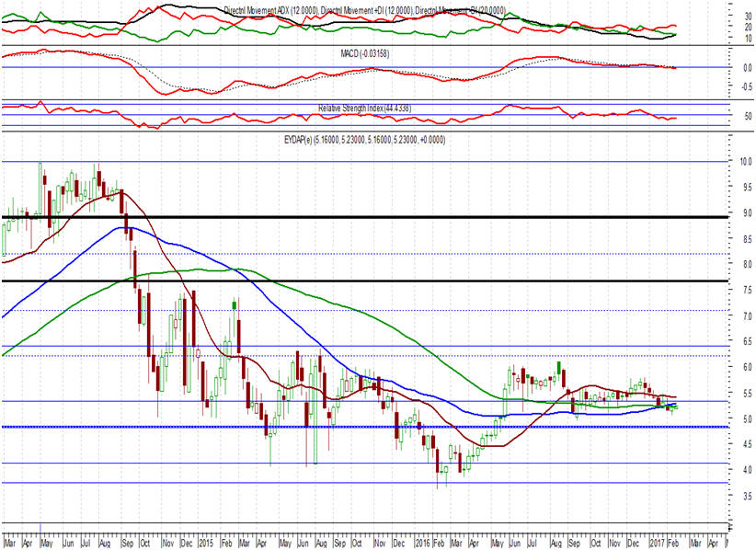The height and width of the screenshot is (550, 756).
Task: Click the 4.0 price axis label
Action: (x=747, y=470)
